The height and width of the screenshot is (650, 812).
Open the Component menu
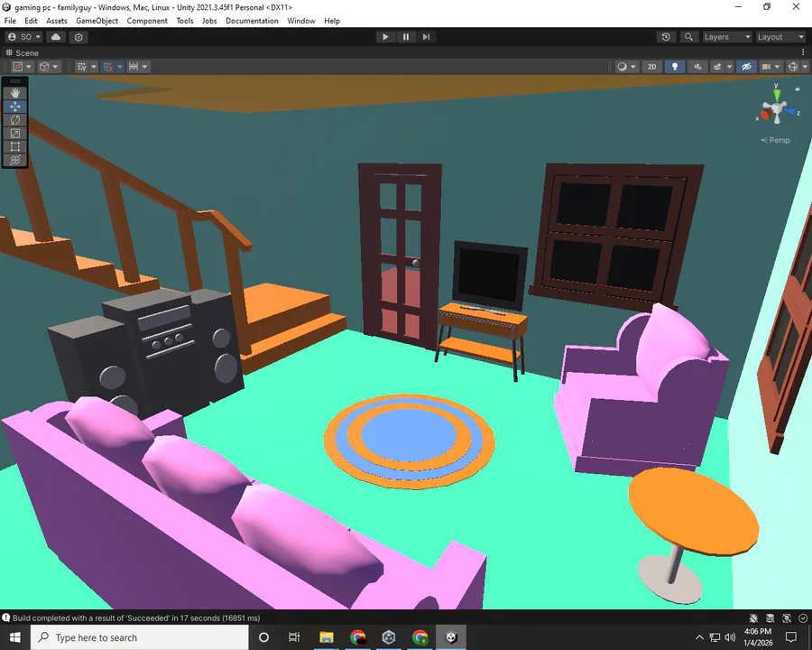click(147, 21)
